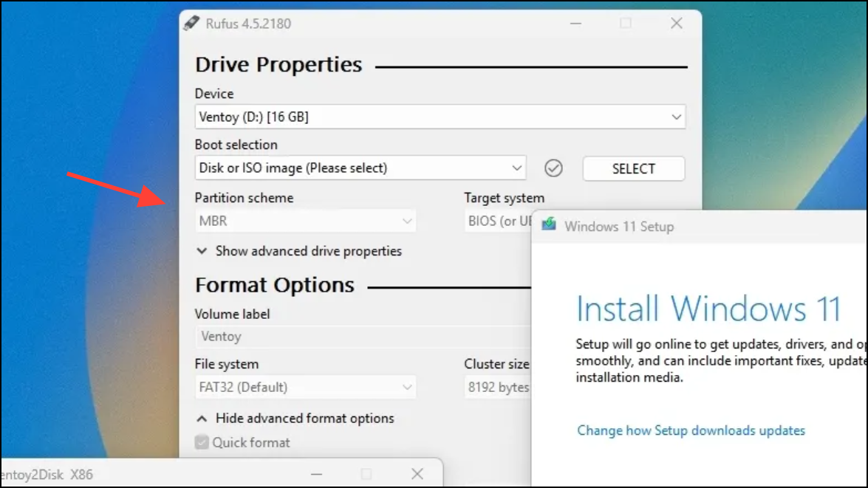Minimize the Ventoy2Disk window
Viewport: 868px width, 488px height.
pos(316,474)
